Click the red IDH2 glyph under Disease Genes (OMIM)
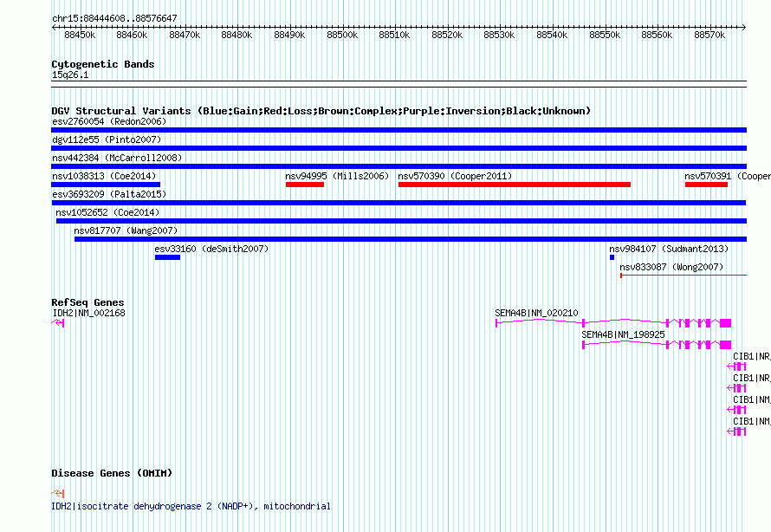Viewport: 771px width, 532px height. click(x=58, y=493)
